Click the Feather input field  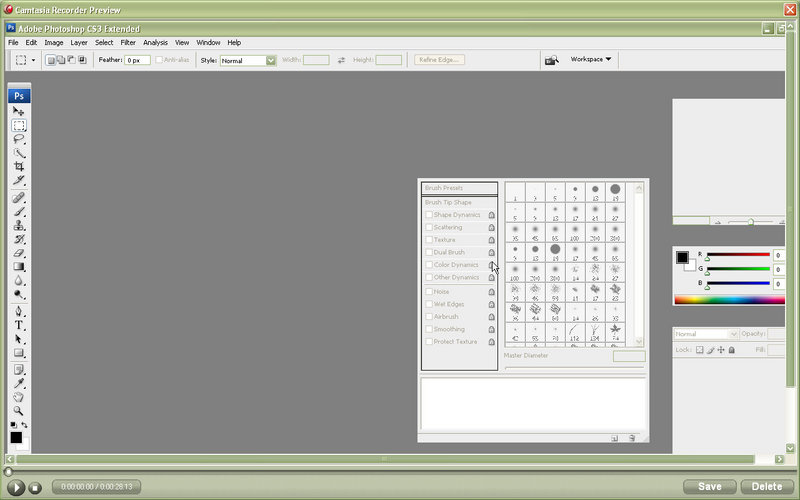137,60
